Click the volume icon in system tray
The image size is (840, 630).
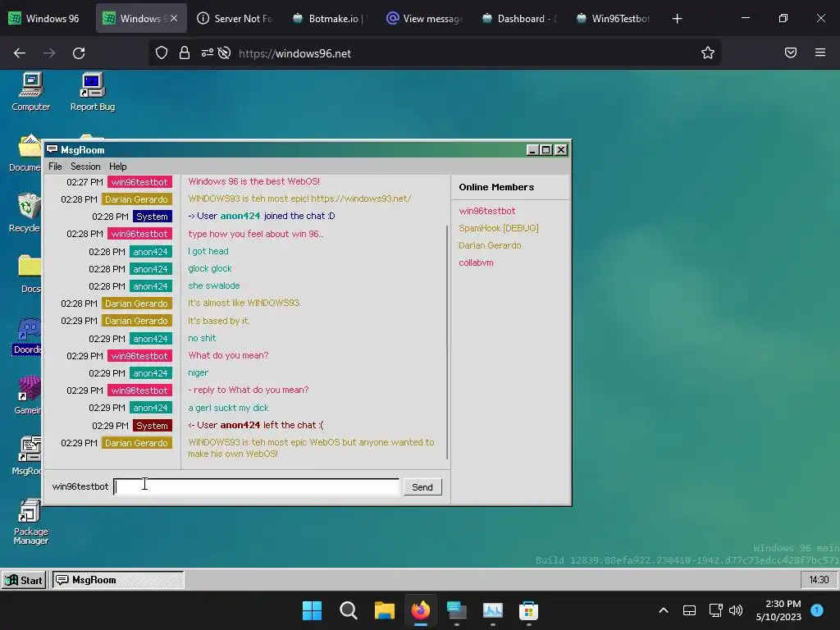tap(736, 610)
